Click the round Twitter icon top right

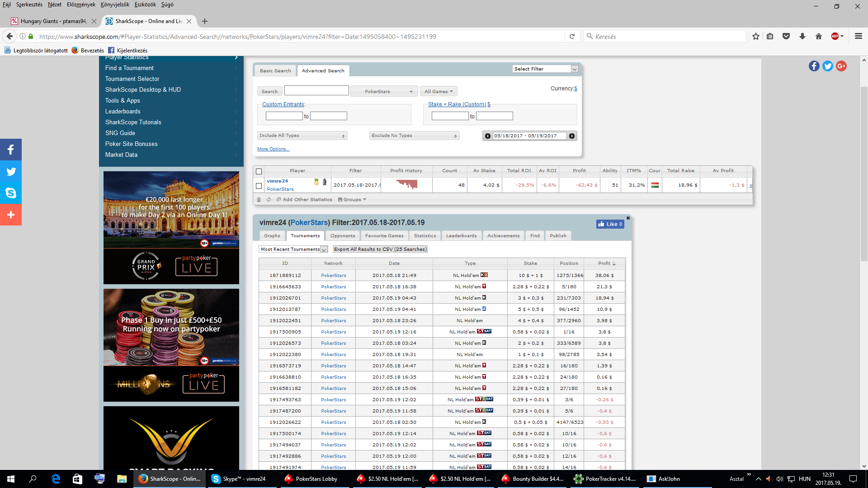pyautogui.click(x=828, y=66)
